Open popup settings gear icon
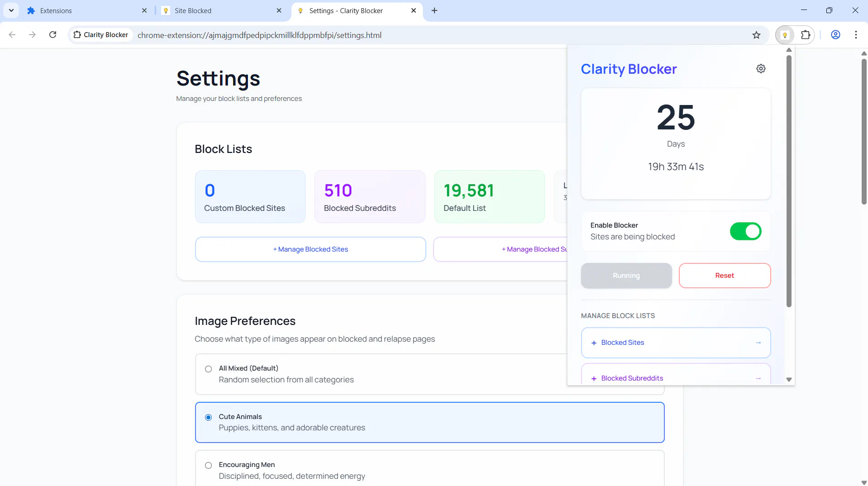This screenshot has height=486, width=868. point(761,69)
